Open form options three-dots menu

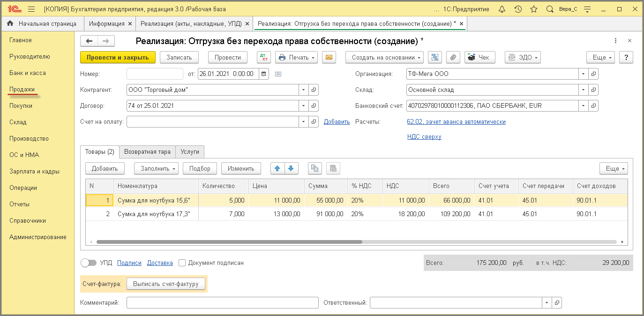click(615, 41)
